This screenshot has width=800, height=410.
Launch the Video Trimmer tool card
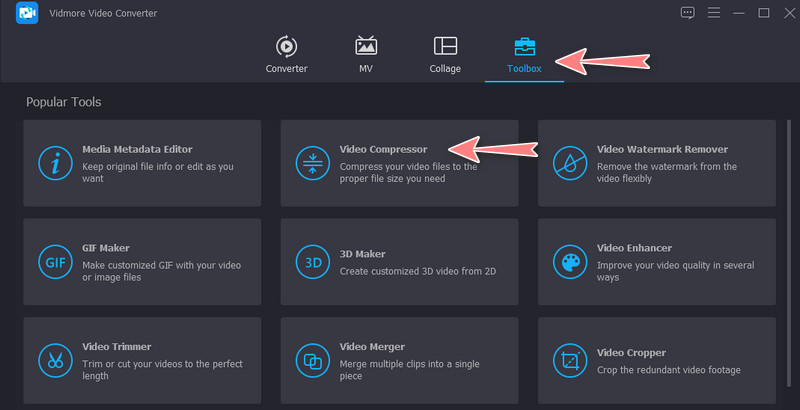[x=142, y=360]
